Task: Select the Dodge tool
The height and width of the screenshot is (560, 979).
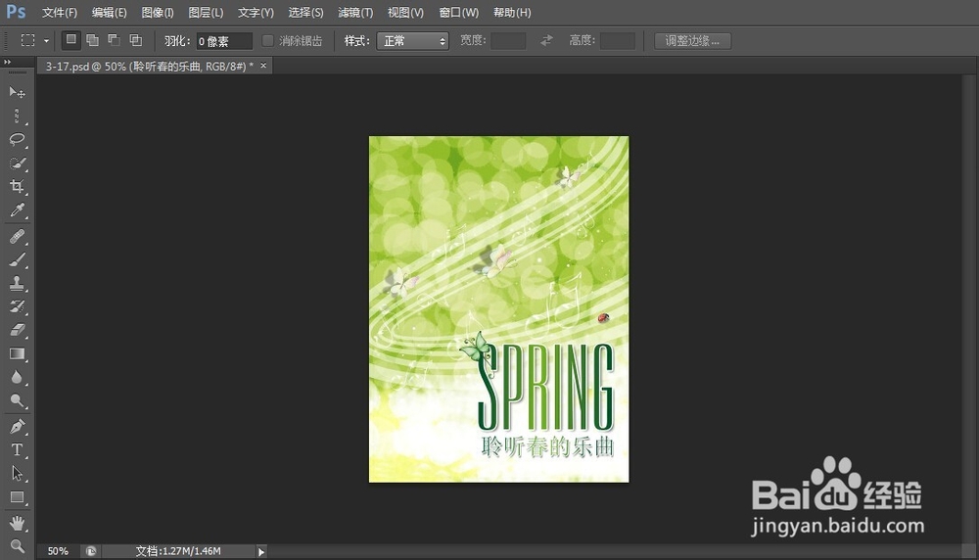Action: pos(17,400)
